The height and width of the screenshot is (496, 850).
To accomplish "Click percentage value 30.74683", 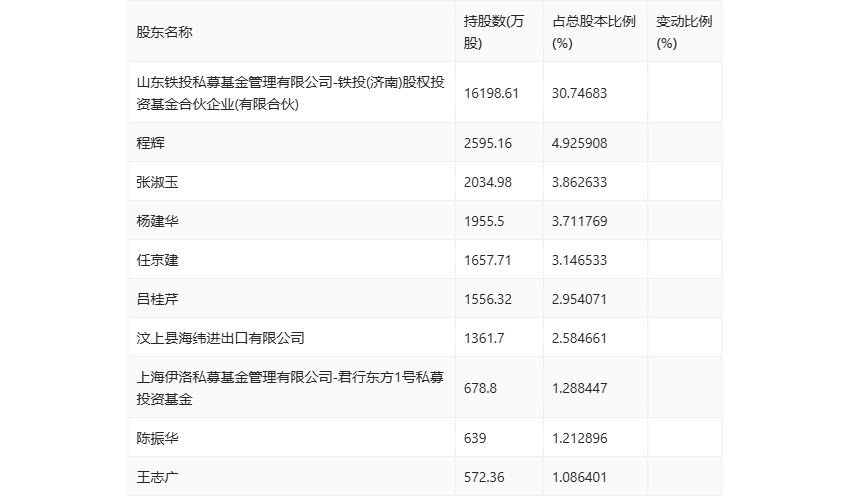I will tap(579, 93).
